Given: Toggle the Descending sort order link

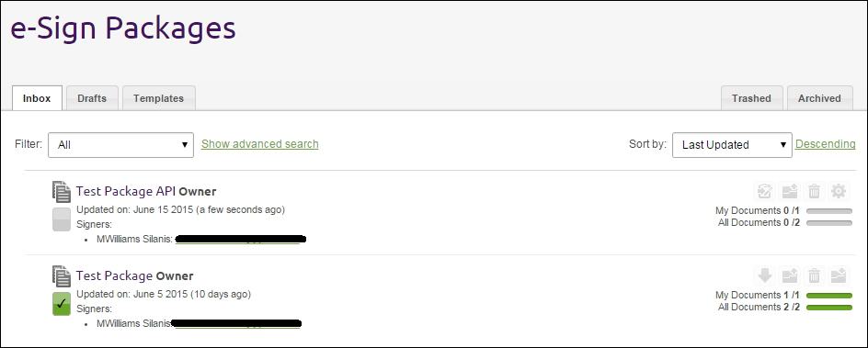Looking at the screenshot, I should (826, 144).
